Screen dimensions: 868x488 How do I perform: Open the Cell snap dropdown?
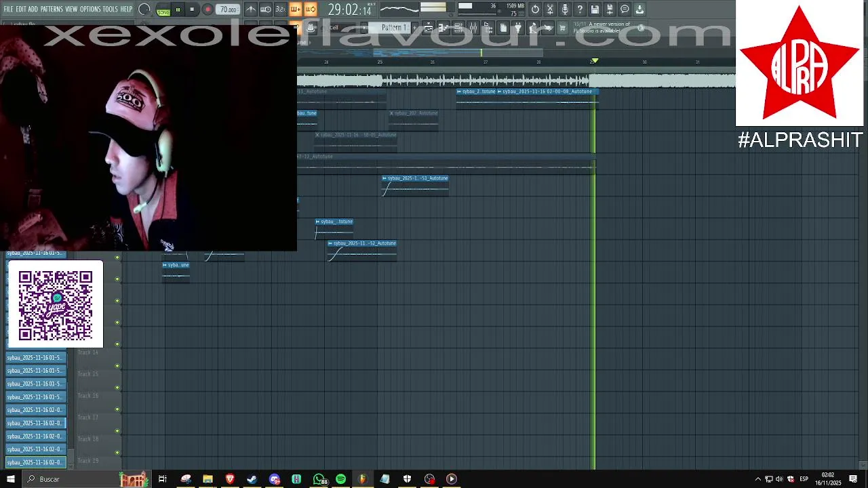[342, 28]
